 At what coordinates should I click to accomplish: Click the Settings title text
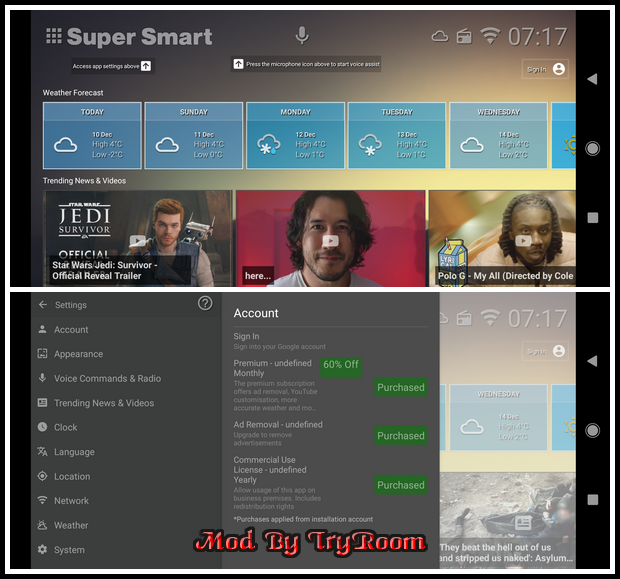[x=71, y=305]
